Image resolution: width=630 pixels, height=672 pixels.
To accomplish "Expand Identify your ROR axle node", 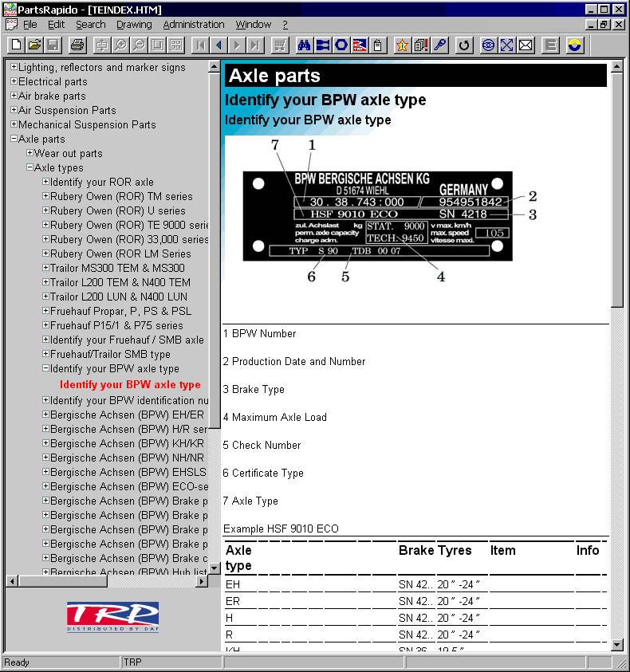I will coord(45,182).
